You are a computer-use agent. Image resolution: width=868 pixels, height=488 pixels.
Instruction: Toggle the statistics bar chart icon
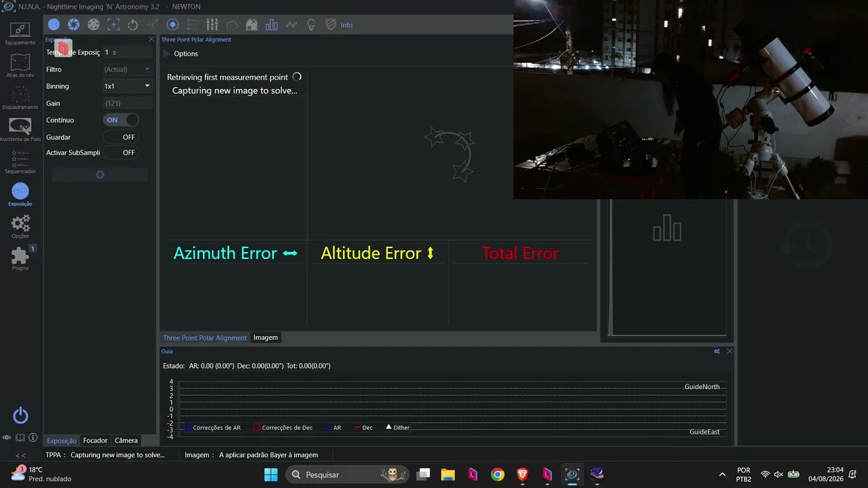click(x=272, y=24)
